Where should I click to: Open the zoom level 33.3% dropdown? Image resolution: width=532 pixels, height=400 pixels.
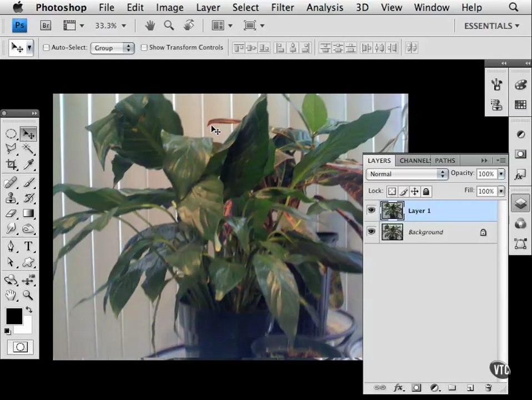tap(124, 26)
